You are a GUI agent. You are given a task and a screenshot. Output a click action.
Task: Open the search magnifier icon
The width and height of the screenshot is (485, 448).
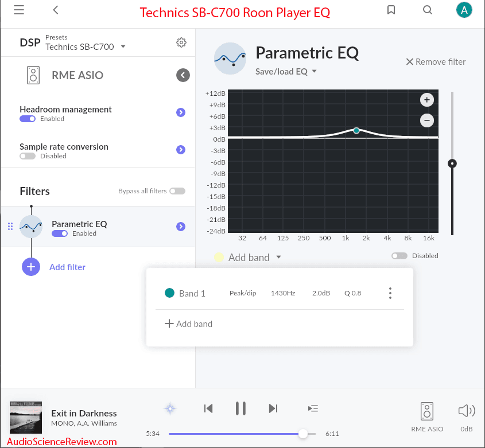pos(428,10)
